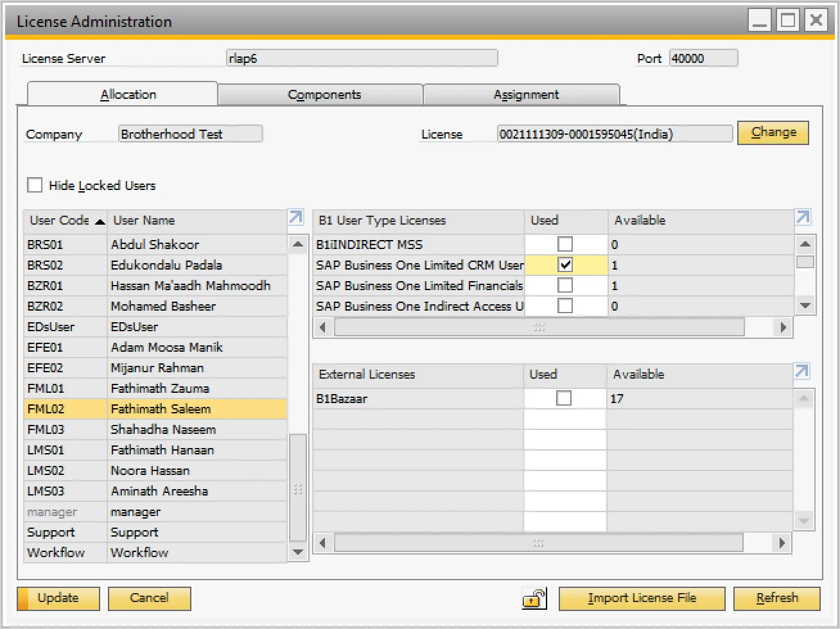Select the manager user row

point(155,512)
